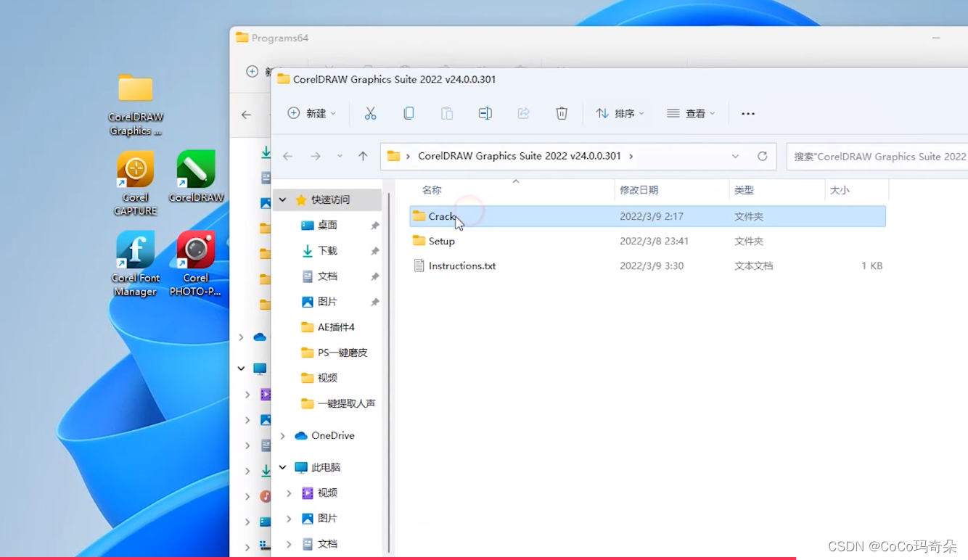Launch Corel CAPTURE desktop shortcut
The width and height of the screenshot is (968, 560).
pyautogui.click(x=136, y=183)
